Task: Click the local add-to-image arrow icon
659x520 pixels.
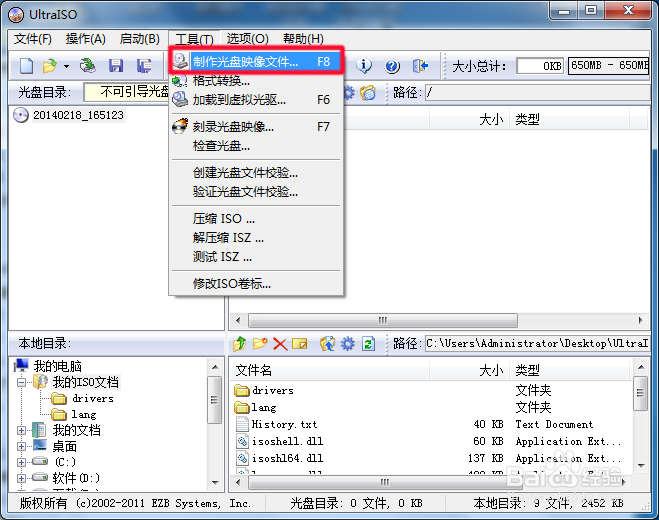Action: pyautogui.click(x=327, y=344)
